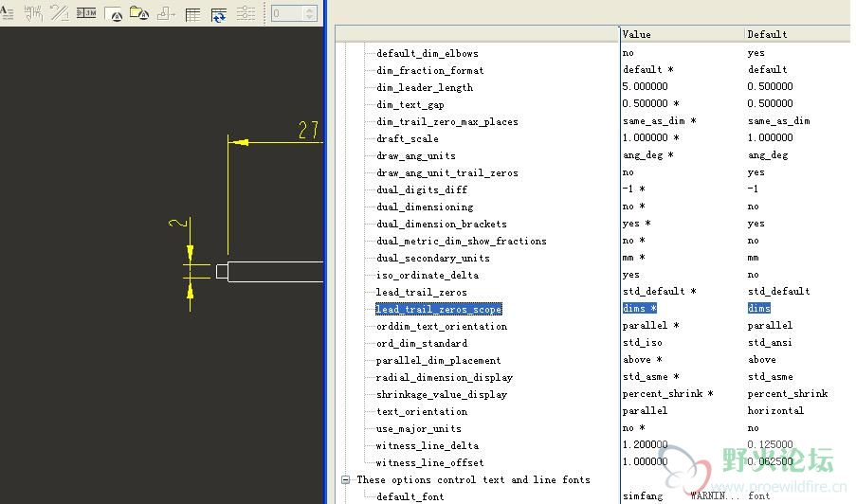Select the witness_line_delta option
Screen dimensions: 856x504
pos(428,445)
